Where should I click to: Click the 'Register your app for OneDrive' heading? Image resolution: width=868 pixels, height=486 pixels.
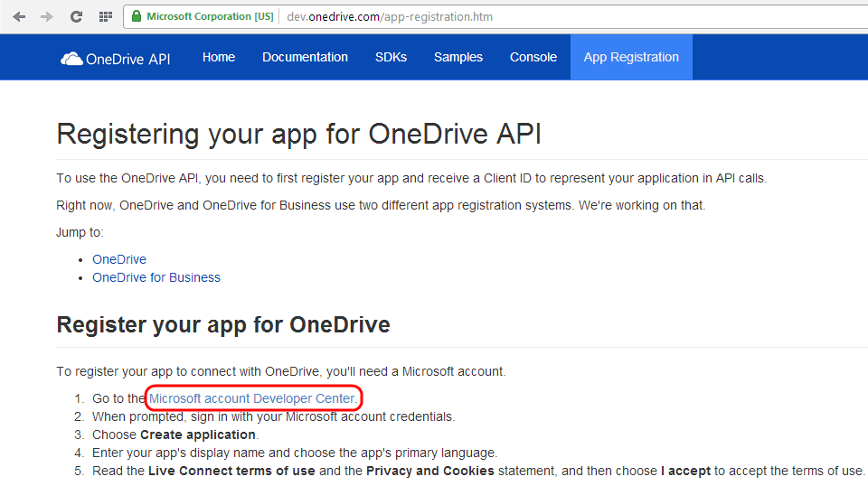[x=223, y=325]
